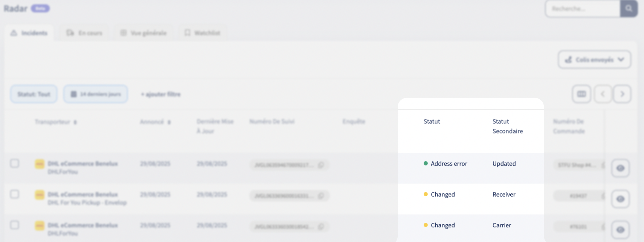View details of the Changed Carrier row via eye icon
This screenshot has width=644, height=242.
[621, 230]
